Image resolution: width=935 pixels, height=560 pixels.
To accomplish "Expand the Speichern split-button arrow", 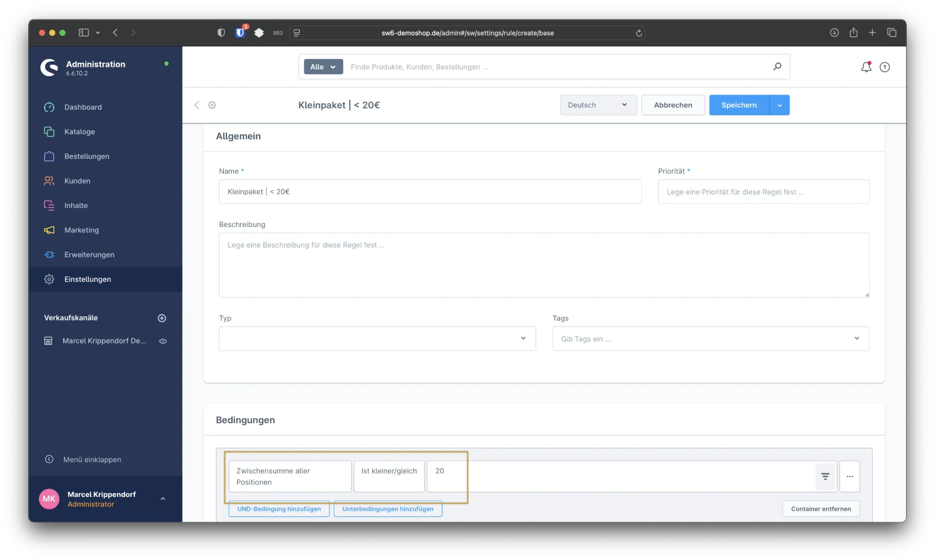I will (780, 105).
